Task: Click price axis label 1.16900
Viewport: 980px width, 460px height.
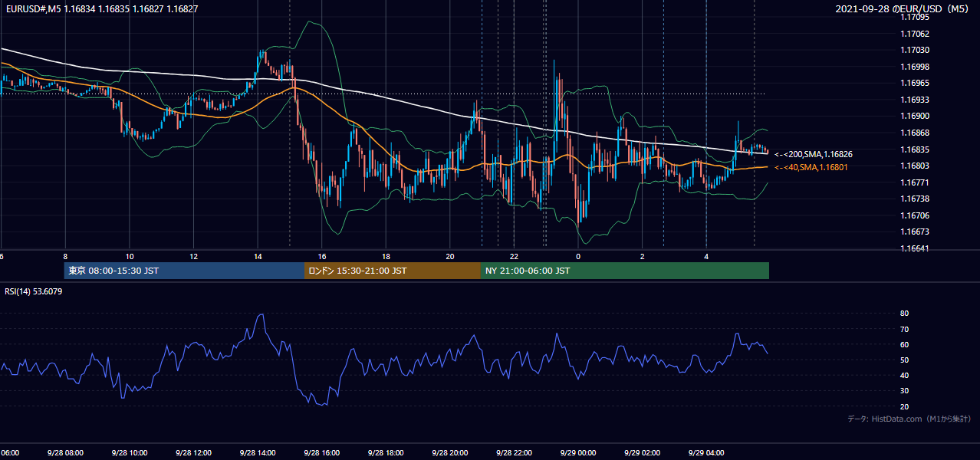Action: point(915,116)
